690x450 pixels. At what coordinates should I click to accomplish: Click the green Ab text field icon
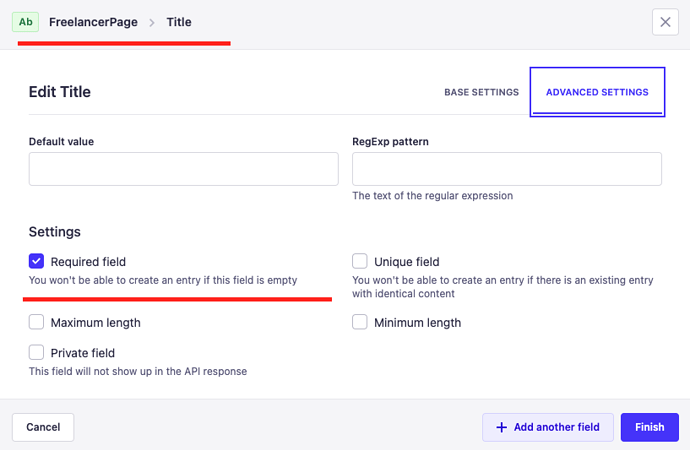(25, 22)
